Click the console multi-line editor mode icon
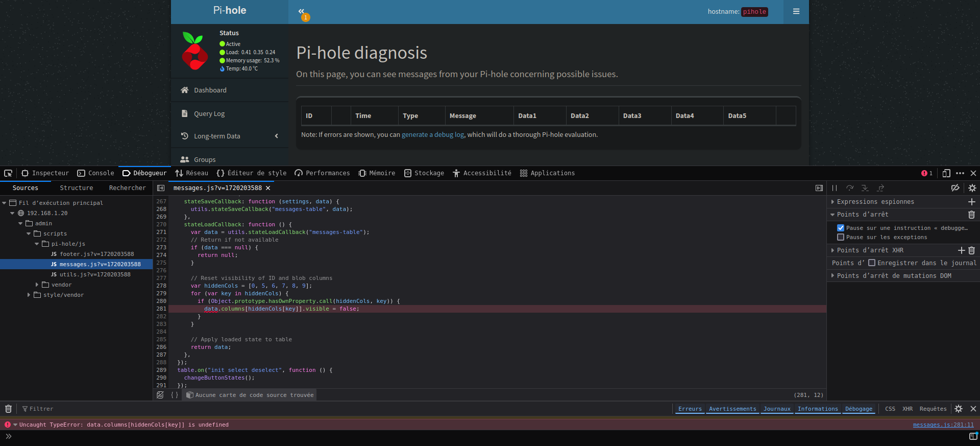This screenshot has width=980, height=446. click(973, 436)
